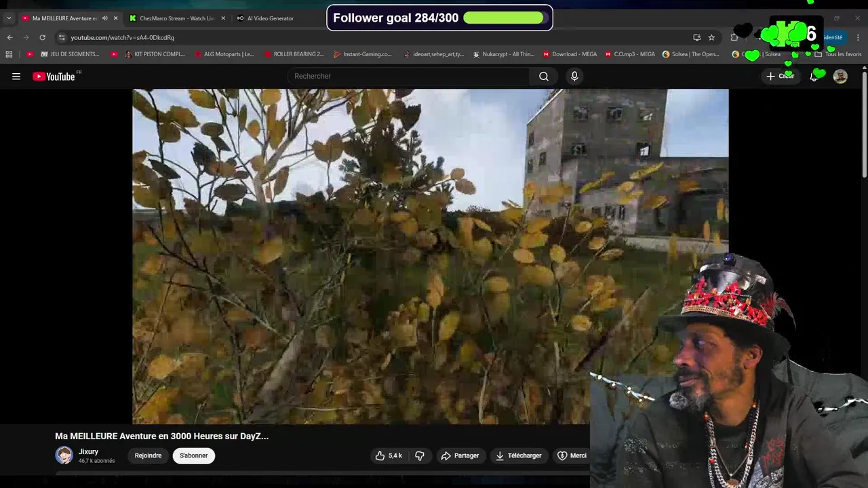Start voice search with the microphone
This screenshot has height=488, width=868.
pos(574,77)
